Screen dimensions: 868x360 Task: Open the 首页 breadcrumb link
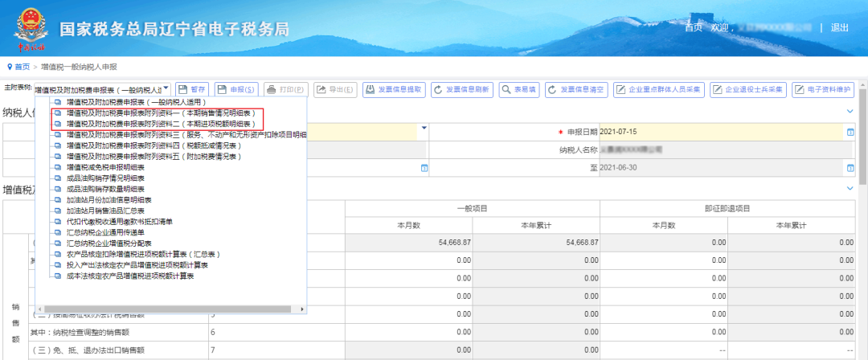(x=23, y=67)
